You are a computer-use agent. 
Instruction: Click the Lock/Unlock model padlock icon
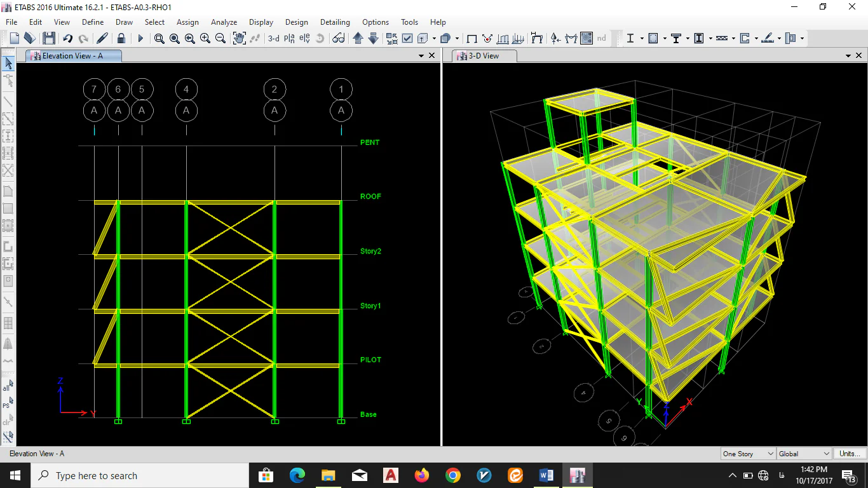121,38
